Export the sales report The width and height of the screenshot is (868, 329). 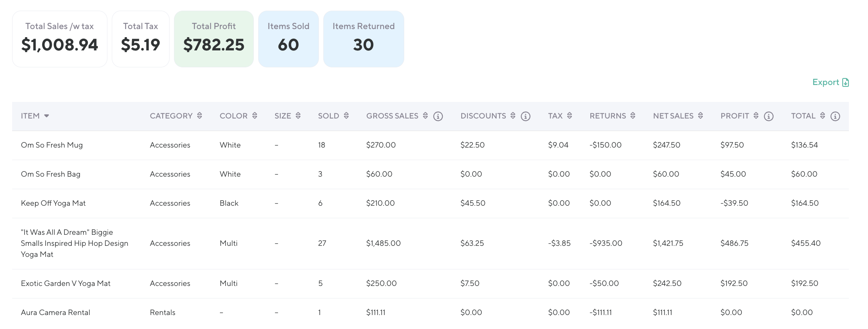point(830,82)
